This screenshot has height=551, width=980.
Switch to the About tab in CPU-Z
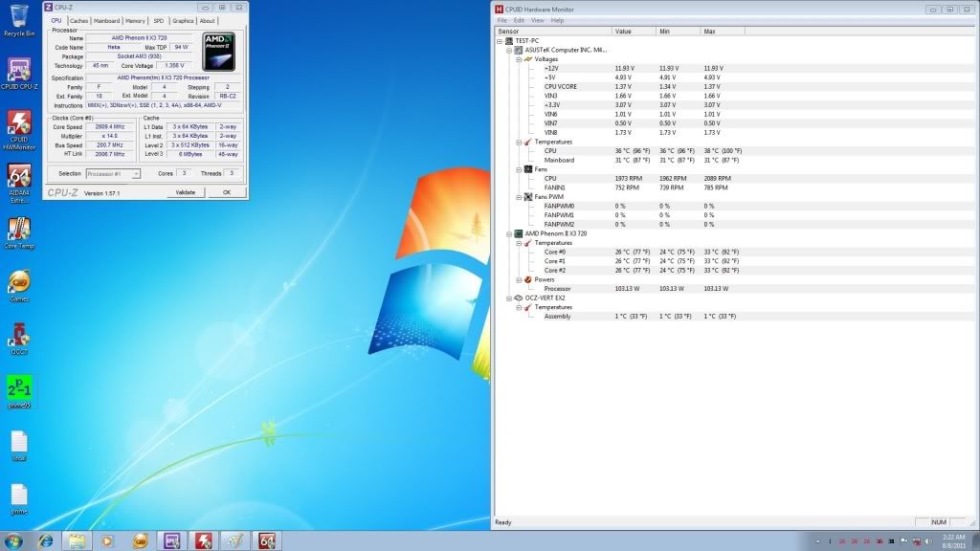207,21
